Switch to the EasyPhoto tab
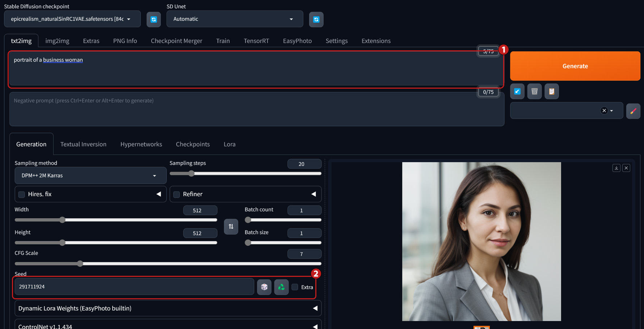Viewport: 644px width, 329px height. 297,41
